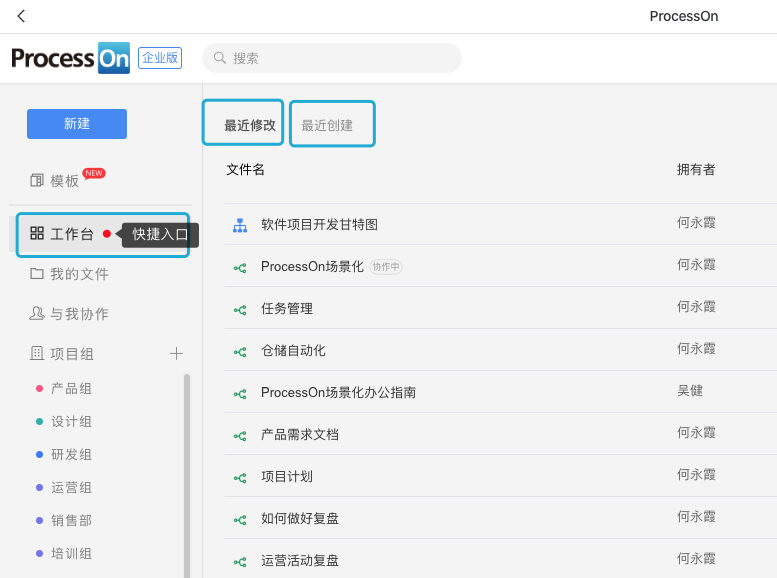Open the file ProcessOn场景化
Screen dimensions: 777x578
pos(312,267)
